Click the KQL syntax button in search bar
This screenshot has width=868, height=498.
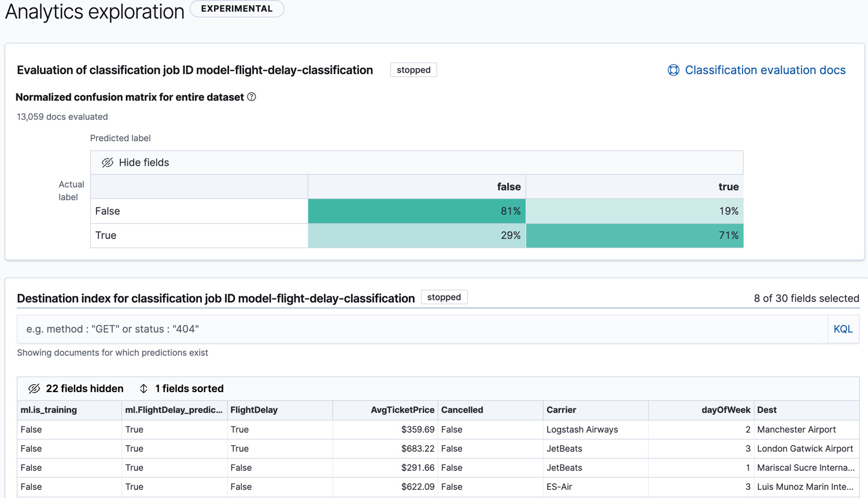[x=843, y=329]
